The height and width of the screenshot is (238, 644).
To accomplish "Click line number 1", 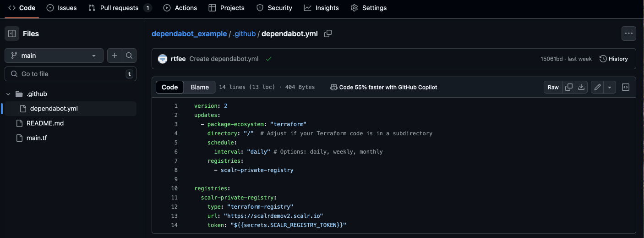I will click(x=176, y=106).
